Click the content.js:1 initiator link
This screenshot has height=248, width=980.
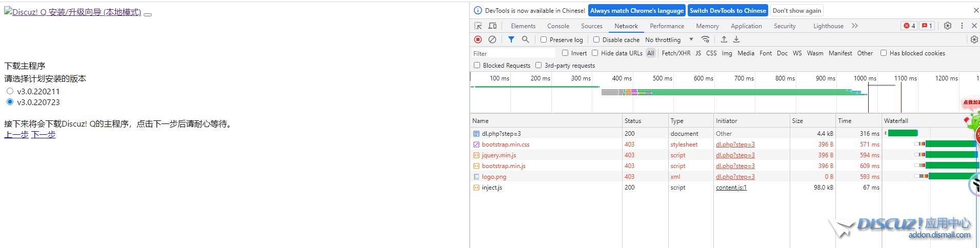coord(731,188)
